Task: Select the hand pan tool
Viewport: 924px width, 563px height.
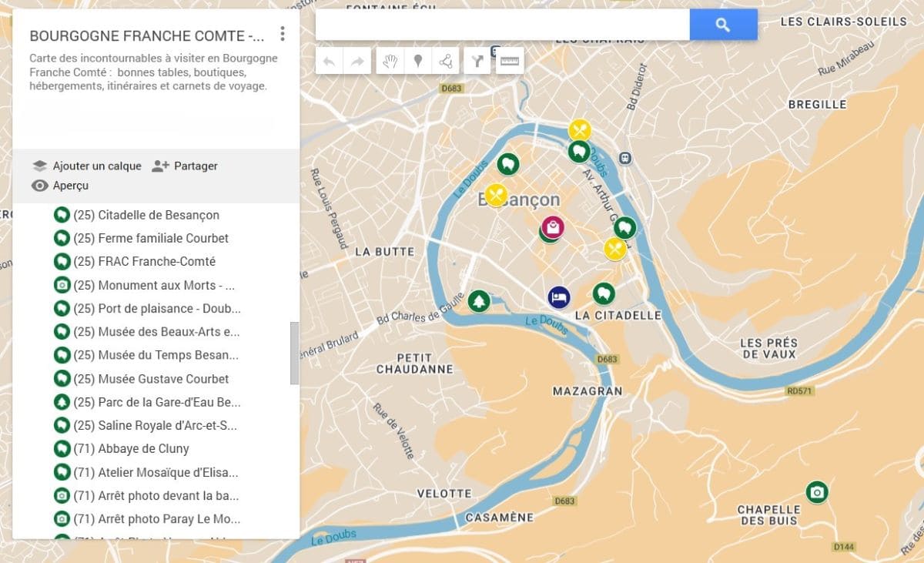Action: [x=390, y=61]
